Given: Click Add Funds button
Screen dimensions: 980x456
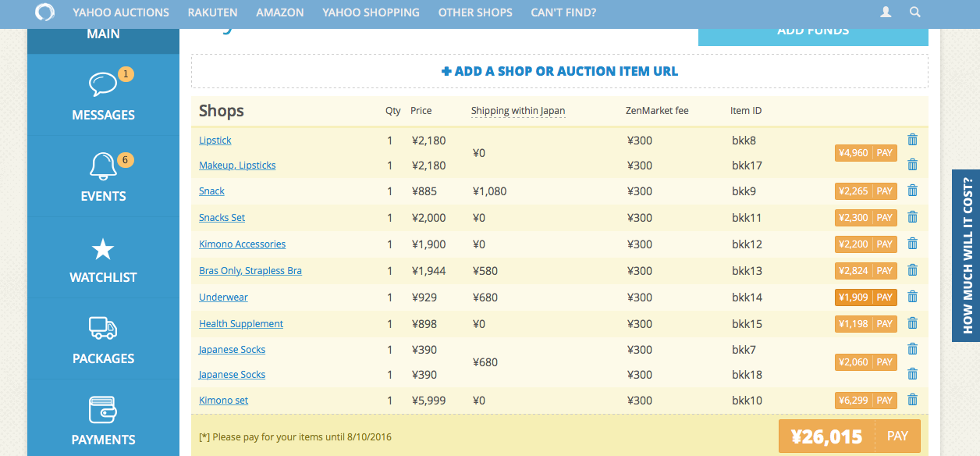Looking at the screenshot, I should (813, 36).
